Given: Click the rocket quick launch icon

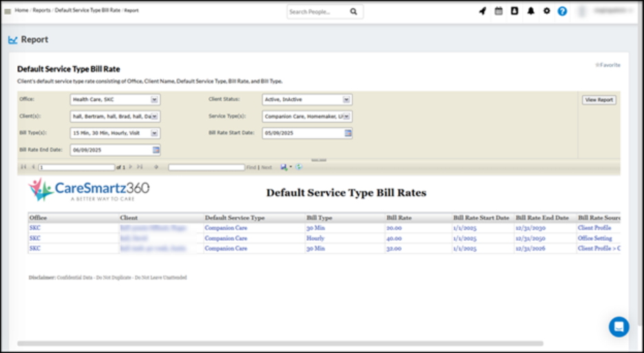Looking at the screenshot, I should click(482, 12).
